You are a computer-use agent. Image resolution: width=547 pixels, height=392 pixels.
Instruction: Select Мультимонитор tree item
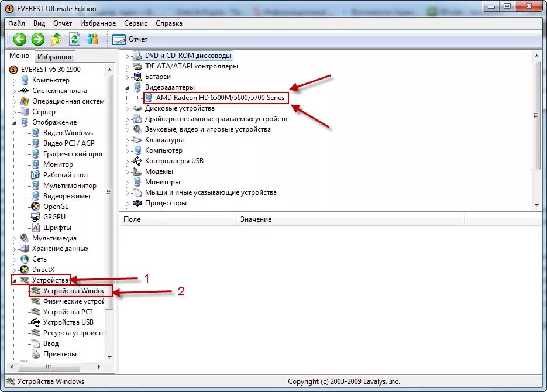(x=70, y=185)
